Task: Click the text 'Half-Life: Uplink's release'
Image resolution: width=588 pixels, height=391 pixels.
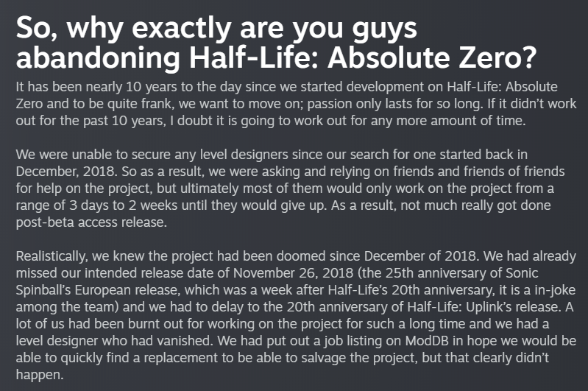Action: [x=483, y=307]
